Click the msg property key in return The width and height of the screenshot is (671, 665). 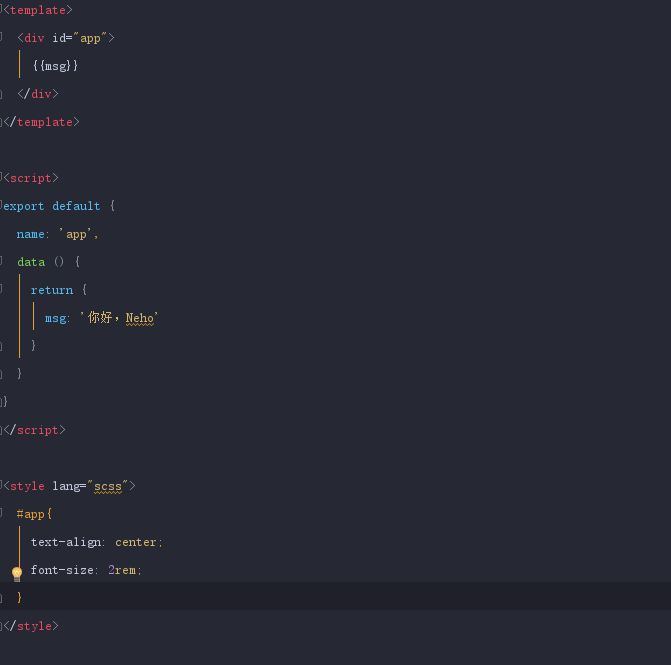coord(55,318)
